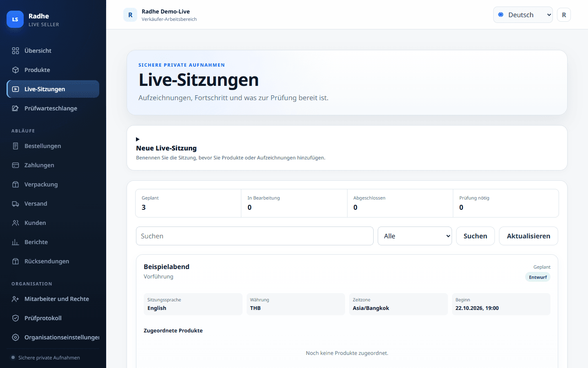The image size is (588, 368).
Task: Open Rücksendungen in the sidebar
Action: [53, 261]
